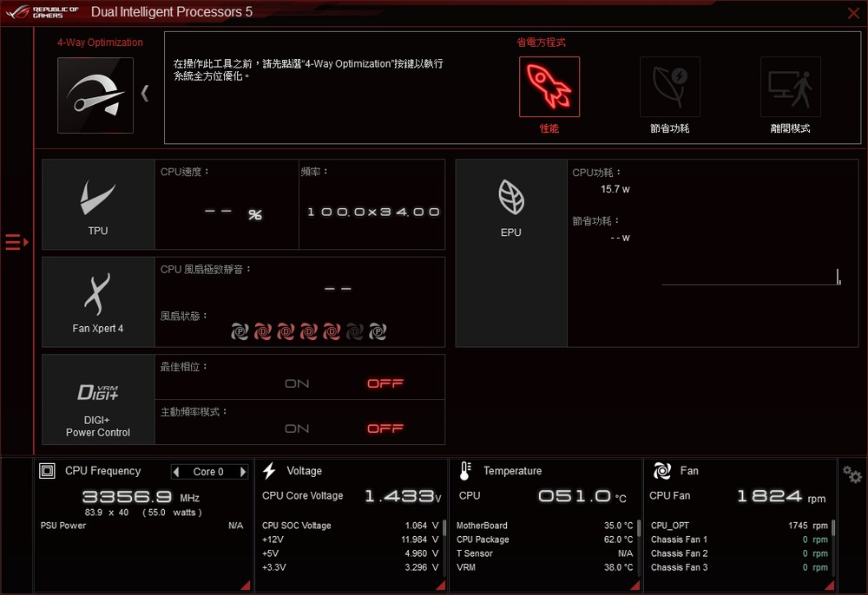
Task: Click the PSU Power row
Action: [x=141, y=526]
